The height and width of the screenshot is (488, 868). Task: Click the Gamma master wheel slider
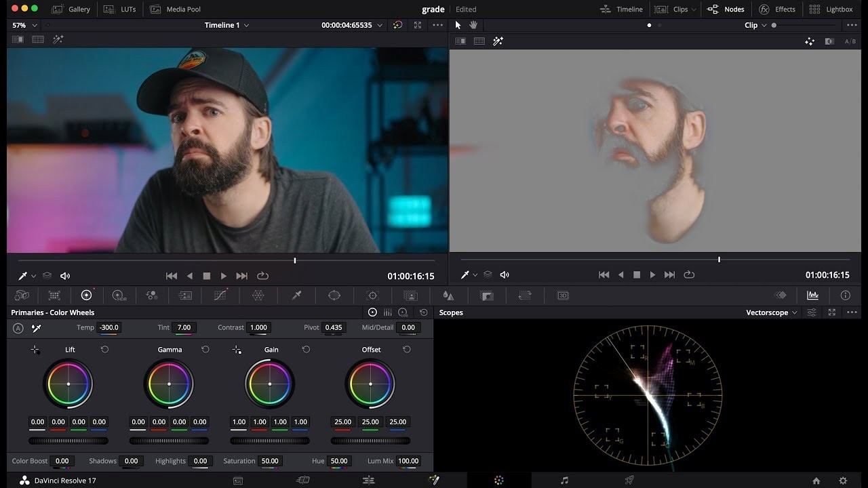[169, 441]
